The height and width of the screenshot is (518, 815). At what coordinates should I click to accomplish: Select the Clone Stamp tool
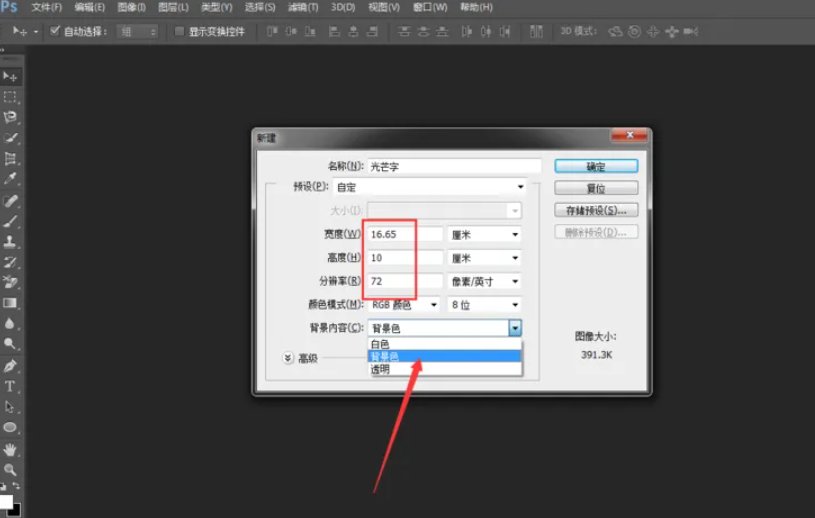[x=10, y=242]
